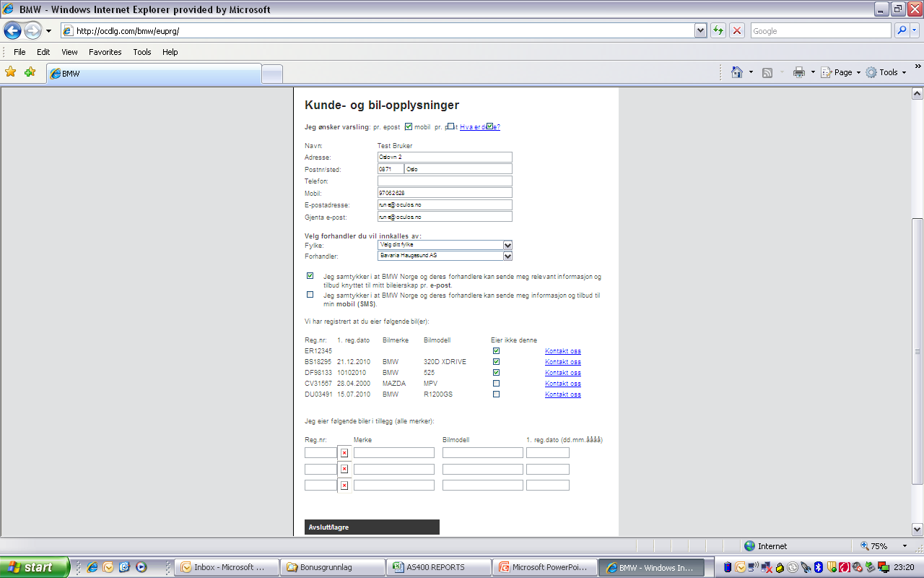
Task: Click the vertical page scrollbar thumb
Action: click(x=918, y=350)
